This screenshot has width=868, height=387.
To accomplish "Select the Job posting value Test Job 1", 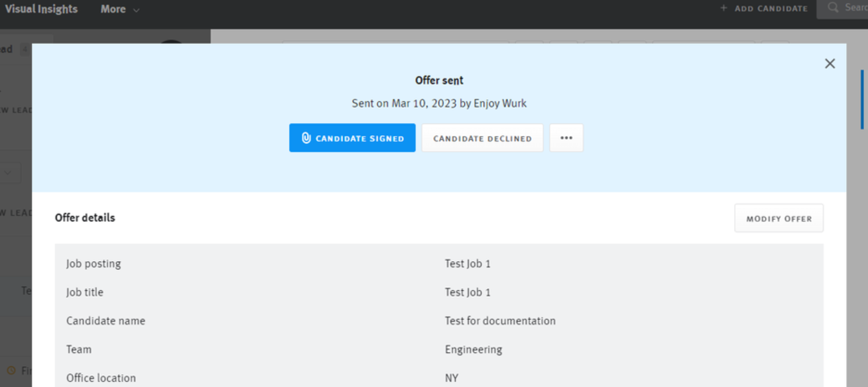I will coord(467,264).
